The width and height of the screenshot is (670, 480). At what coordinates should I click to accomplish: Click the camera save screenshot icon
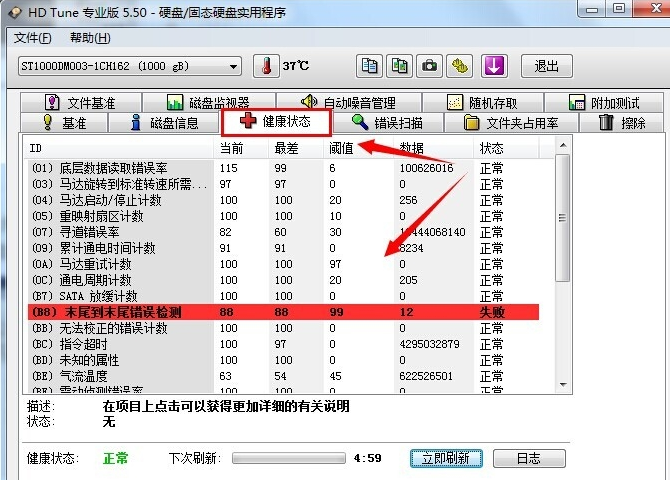pos(430,66)
